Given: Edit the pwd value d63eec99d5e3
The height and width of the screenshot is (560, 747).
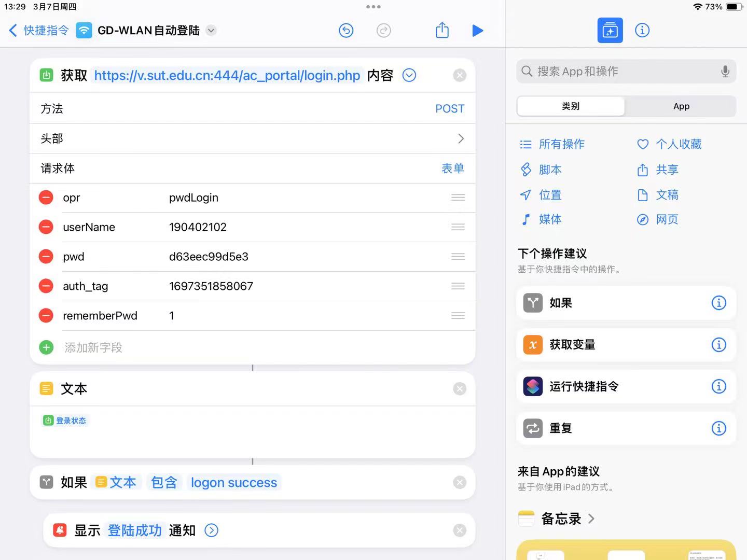Looking at the screenshot, I should [x=209, y=257].
